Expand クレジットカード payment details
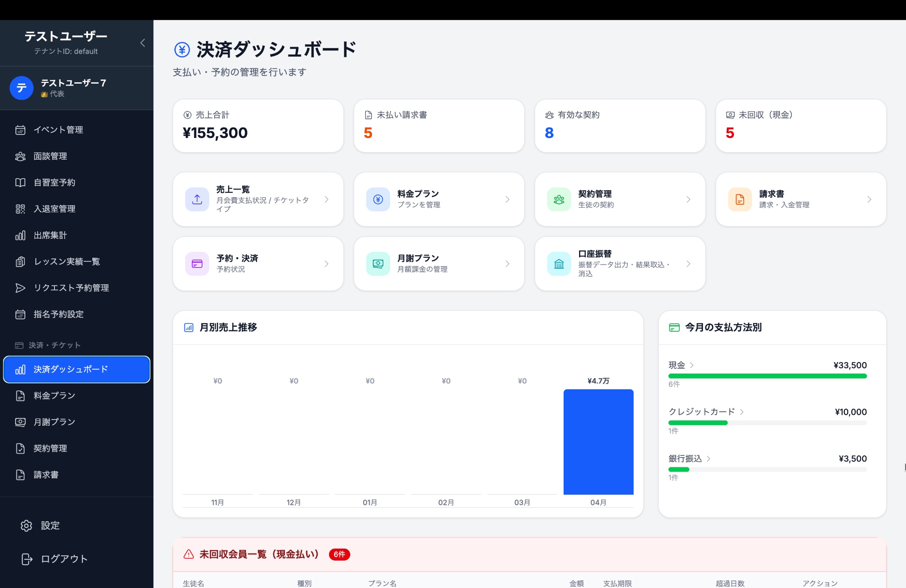This screenshot has width=906, height=588. point(742,412)
